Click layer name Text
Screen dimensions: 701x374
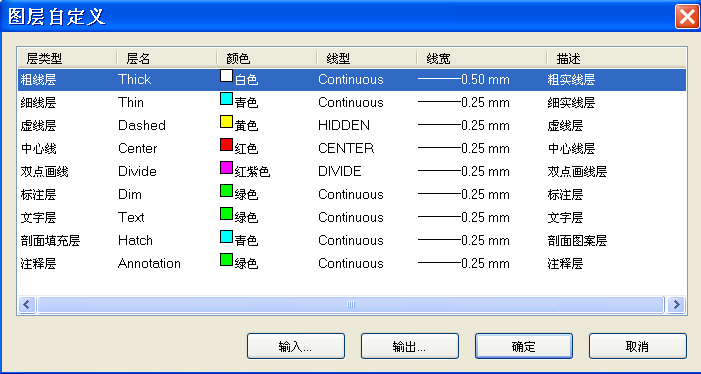click(131, 218)
